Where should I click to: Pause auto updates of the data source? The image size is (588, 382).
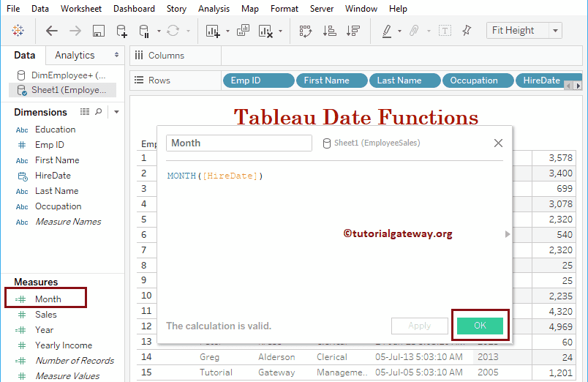144,31
